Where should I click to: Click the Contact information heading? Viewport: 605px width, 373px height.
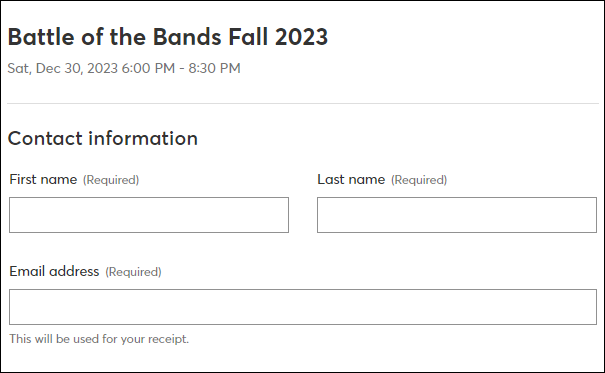(103, 138)
